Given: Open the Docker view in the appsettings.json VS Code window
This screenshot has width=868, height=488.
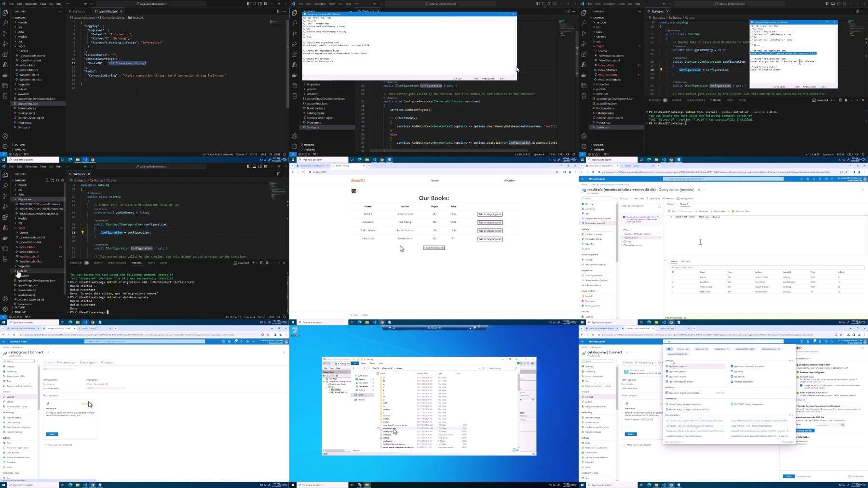Looking at the screenshot, I should pyautogui.click(x=5, y=75).
